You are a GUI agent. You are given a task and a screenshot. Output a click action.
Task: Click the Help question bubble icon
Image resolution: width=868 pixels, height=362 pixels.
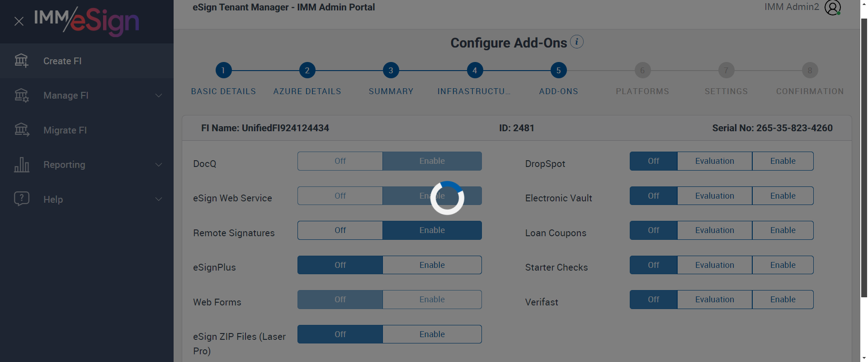[x=21, y=199]
